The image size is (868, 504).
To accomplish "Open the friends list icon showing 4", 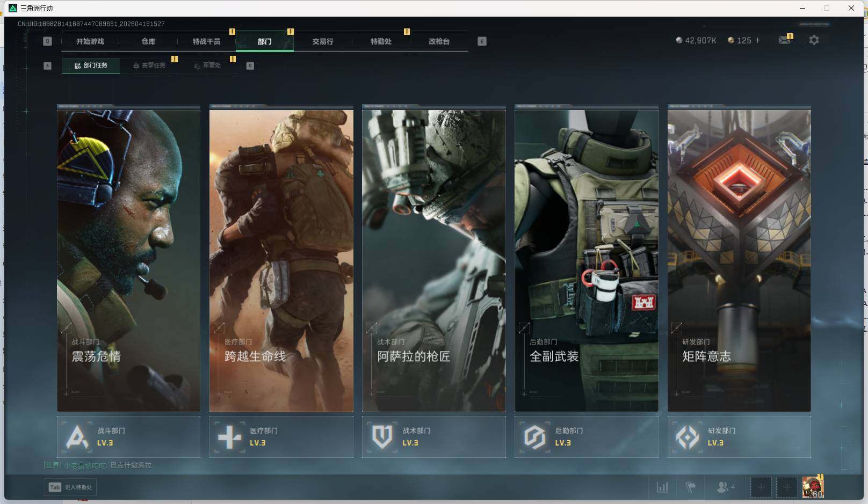I will pyautogui.click(x=725, y=487).
